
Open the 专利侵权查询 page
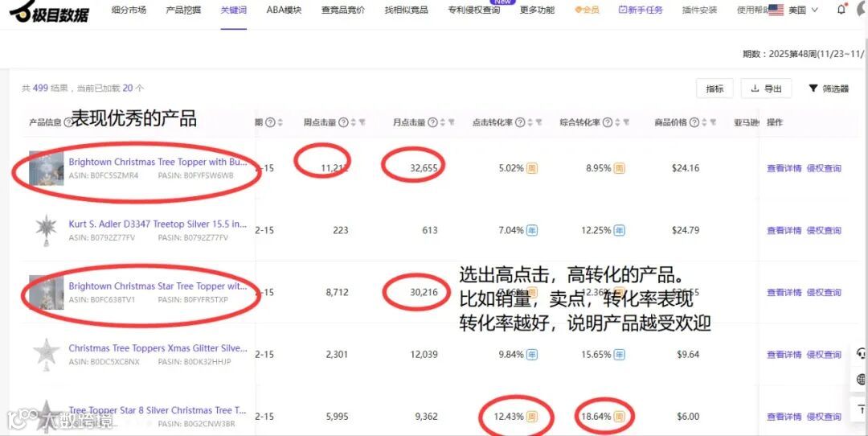[474, 10]
